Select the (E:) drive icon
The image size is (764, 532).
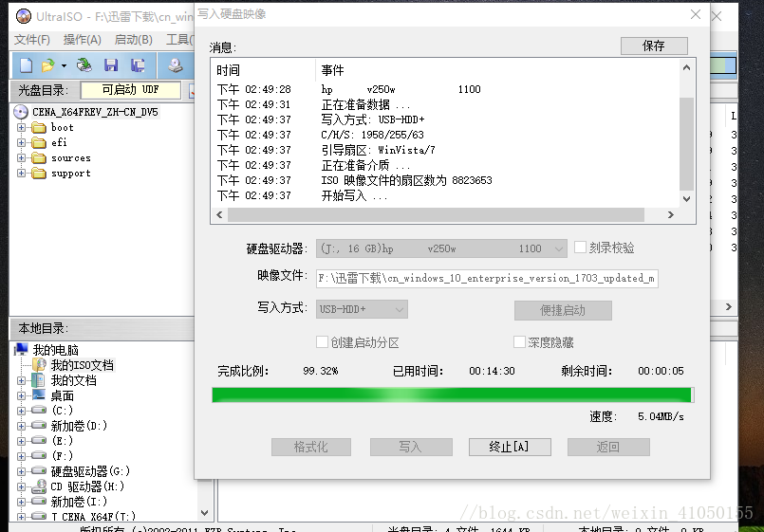(x=39, y=441)
